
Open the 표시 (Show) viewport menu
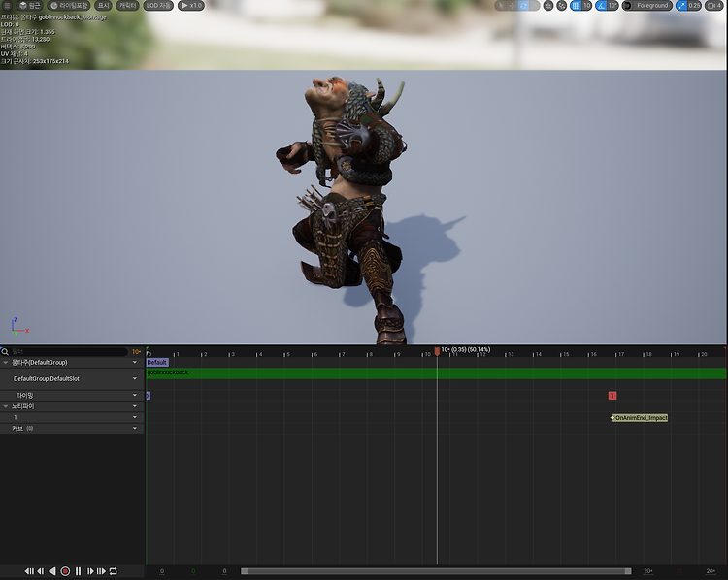[103, 6]
